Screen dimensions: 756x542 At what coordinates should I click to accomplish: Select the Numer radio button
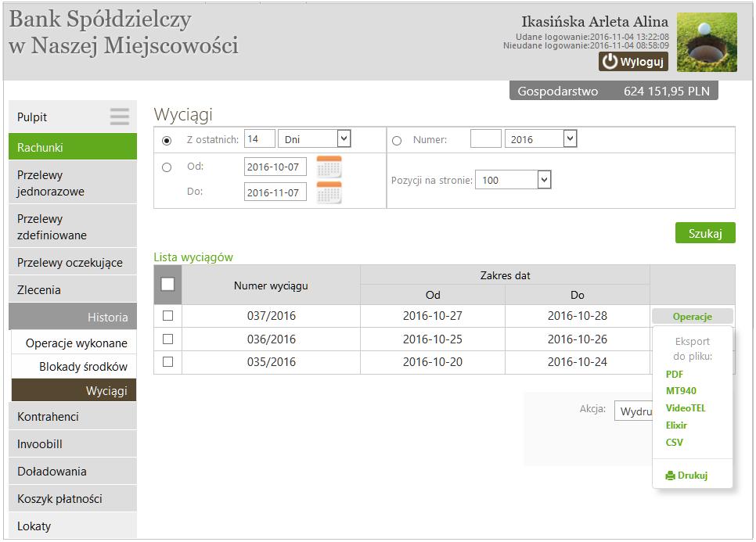397,141
